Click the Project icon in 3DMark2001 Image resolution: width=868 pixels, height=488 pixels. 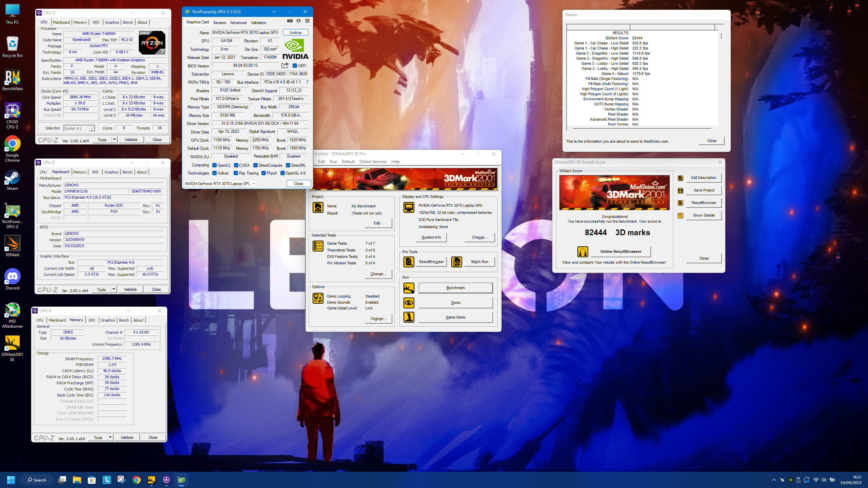318,207
